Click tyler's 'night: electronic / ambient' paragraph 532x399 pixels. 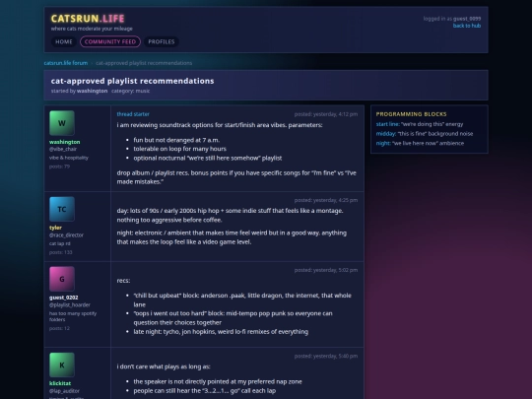[x=232, y=237]
